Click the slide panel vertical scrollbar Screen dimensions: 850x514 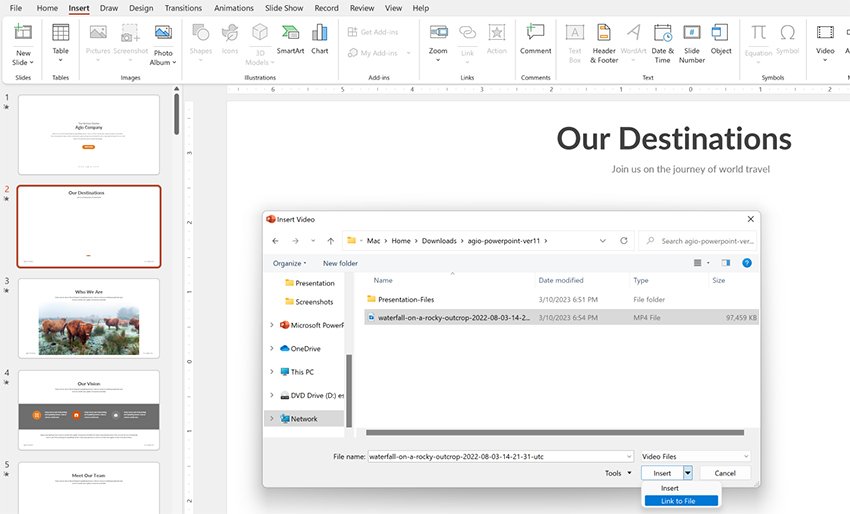[176, 114]
